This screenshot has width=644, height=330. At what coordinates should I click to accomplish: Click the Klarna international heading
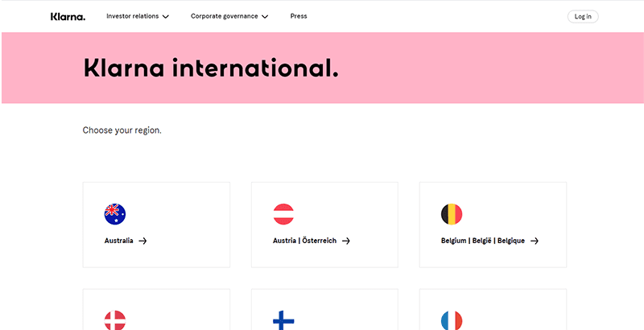211,68
